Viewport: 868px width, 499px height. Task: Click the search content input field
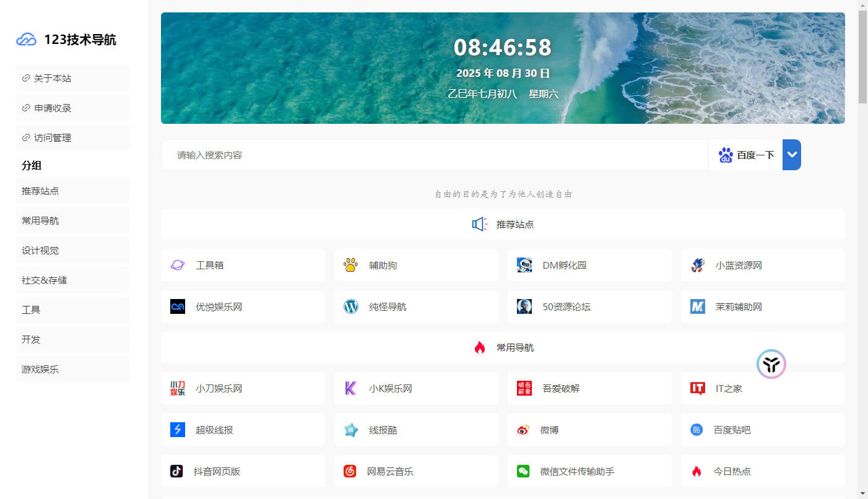pos(433,155)
